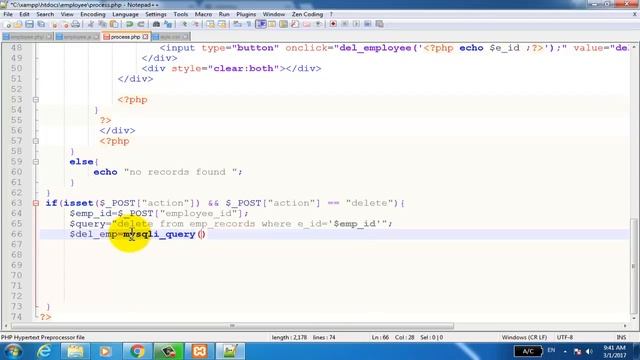This screenshot has width=640, height=360.
Task: Toggle Show All Characters paragraph icon
Action: pos(249,24)
